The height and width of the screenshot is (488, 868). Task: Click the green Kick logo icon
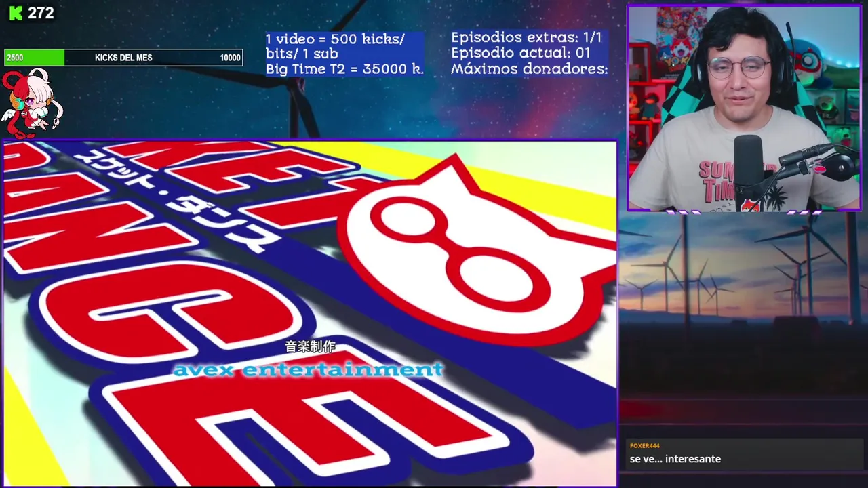pyautogui.click(x=16, y=13)
